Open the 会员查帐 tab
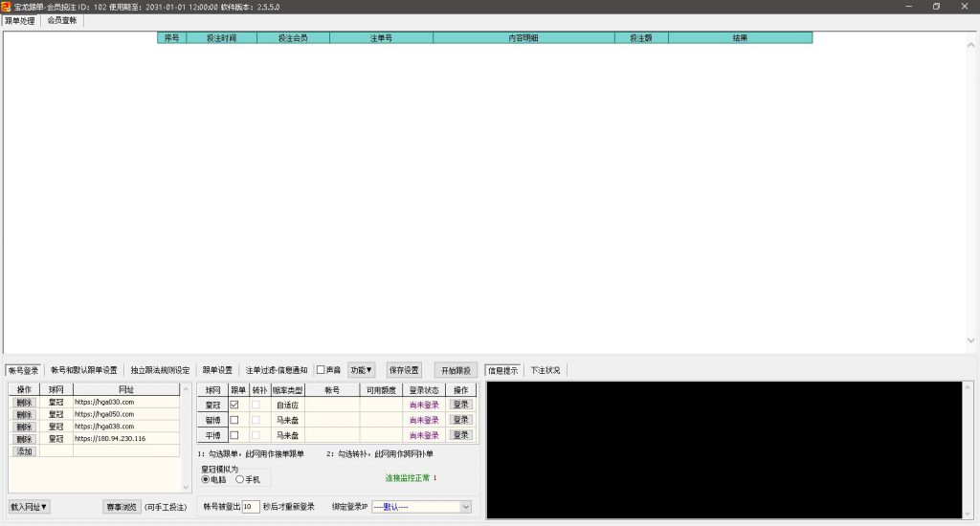The height and width of the screenshot is (526, 980). click(62, 20)
